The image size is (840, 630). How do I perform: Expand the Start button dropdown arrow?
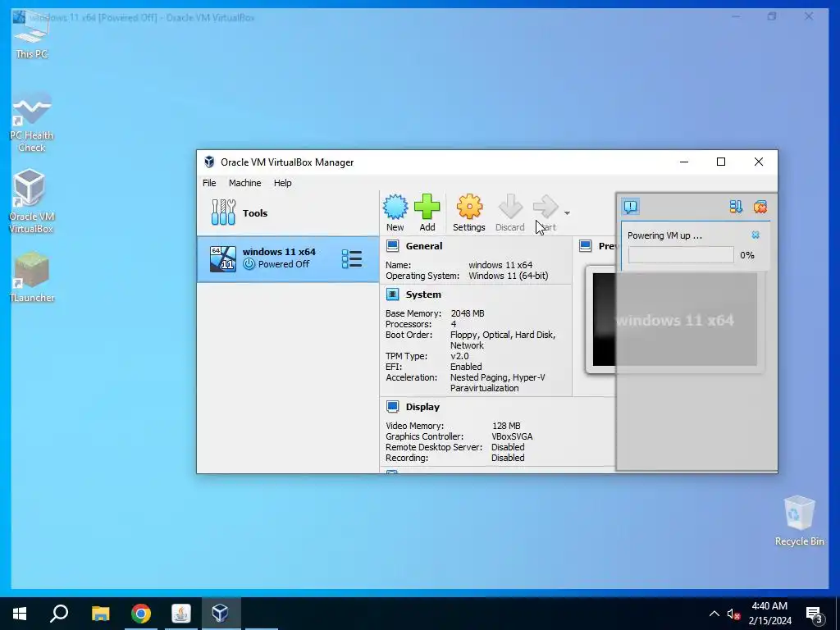tap(567, 213)
